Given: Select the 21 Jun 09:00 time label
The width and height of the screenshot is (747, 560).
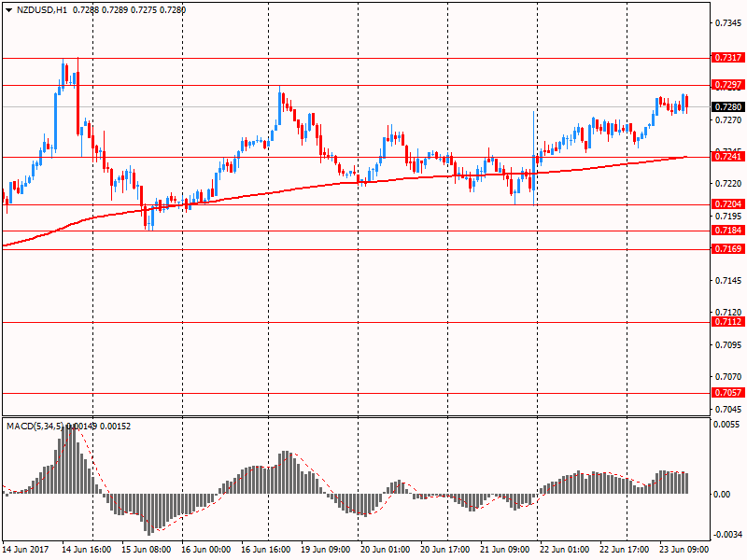Looking at the screenshot, I should click(x=504, y=549).
